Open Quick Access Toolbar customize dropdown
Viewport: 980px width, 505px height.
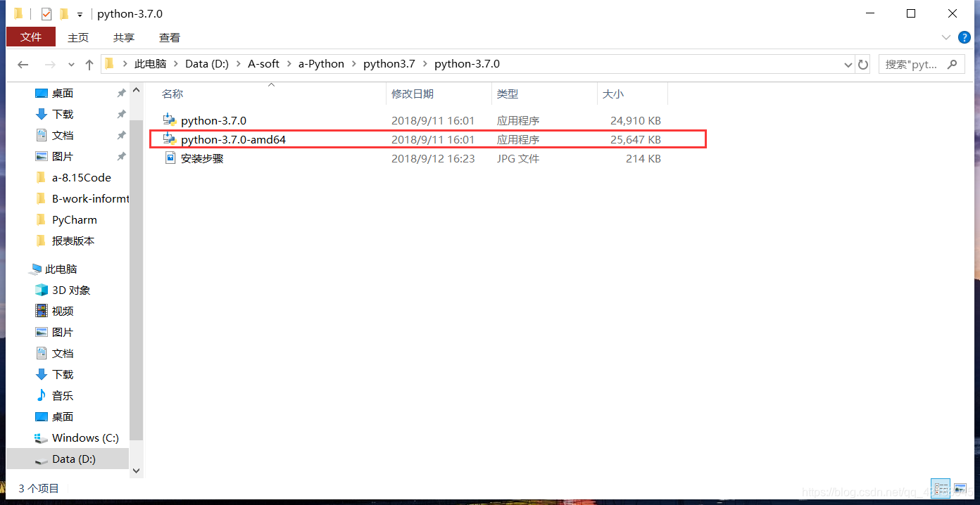[x=80, y=14]
